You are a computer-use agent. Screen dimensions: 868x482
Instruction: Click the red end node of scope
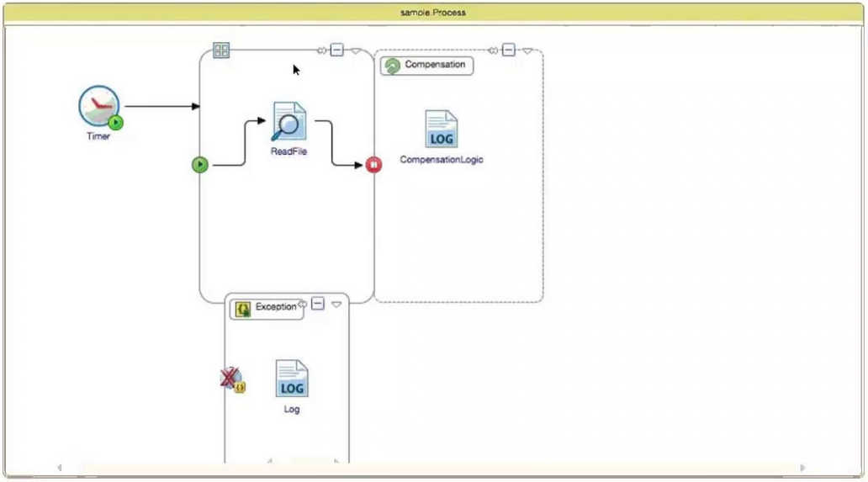tap(373, 165)
